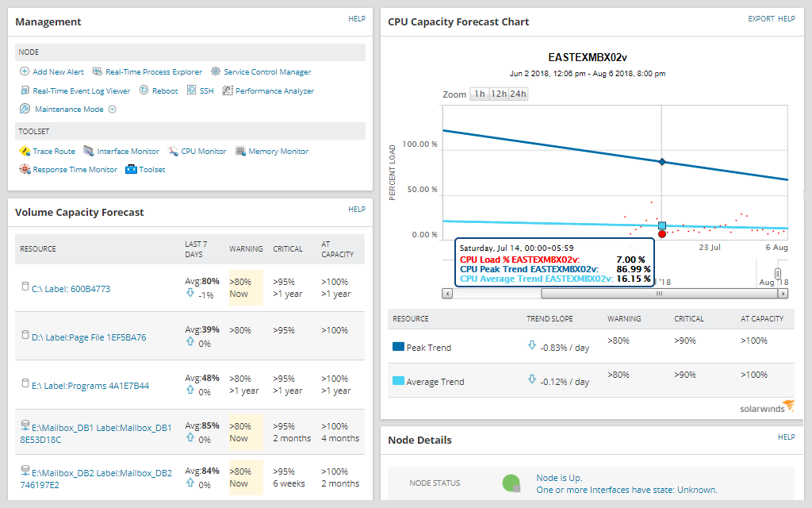Open the Toolset utility
The image size is (812, 508).
[x=152, y=169]
